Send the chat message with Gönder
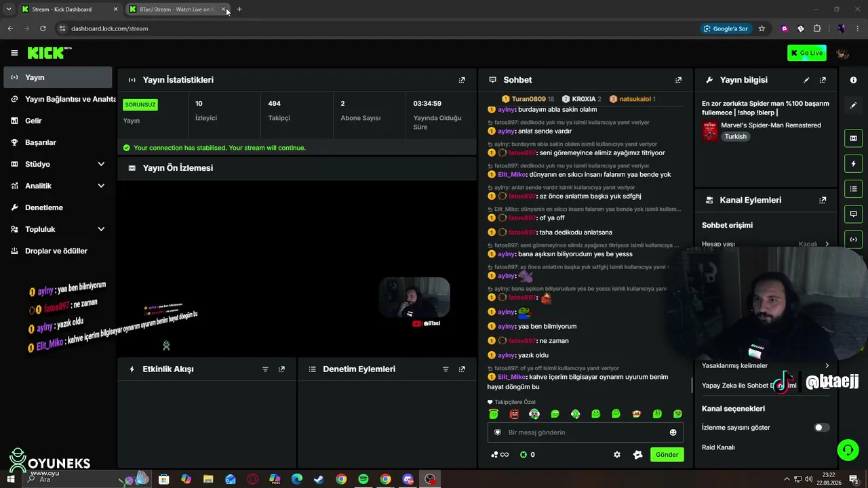Viewport: 868px width, 488px height. click(667, 455)
